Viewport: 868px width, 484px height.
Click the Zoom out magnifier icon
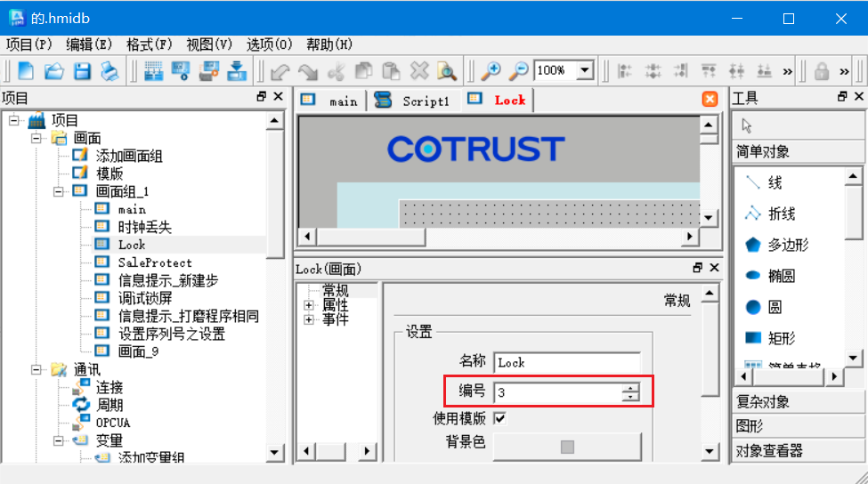pyautogui.click(x=519, y=71)
